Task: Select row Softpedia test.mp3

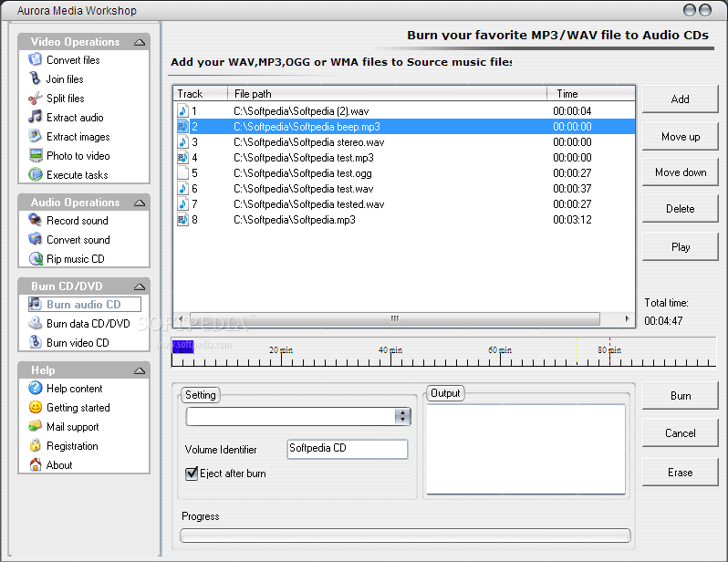Action: [x=404, y=158]
